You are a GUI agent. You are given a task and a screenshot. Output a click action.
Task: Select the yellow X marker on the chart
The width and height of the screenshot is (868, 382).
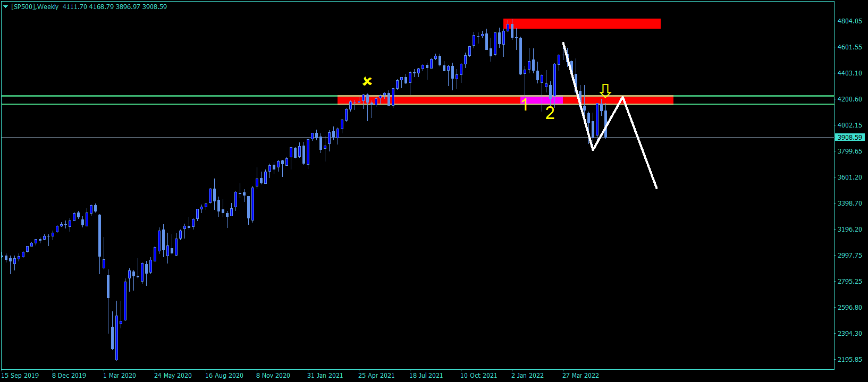pos(367,81)
